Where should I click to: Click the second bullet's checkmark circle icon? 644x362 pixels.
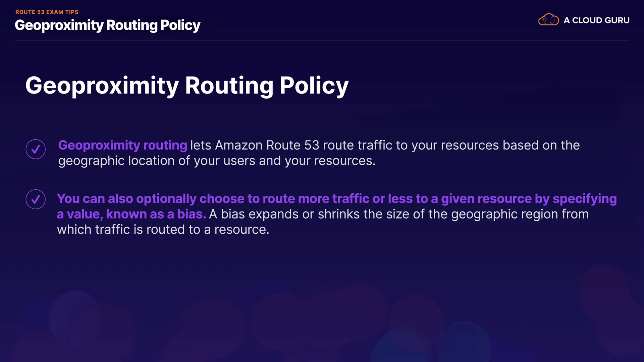[36, 199]
